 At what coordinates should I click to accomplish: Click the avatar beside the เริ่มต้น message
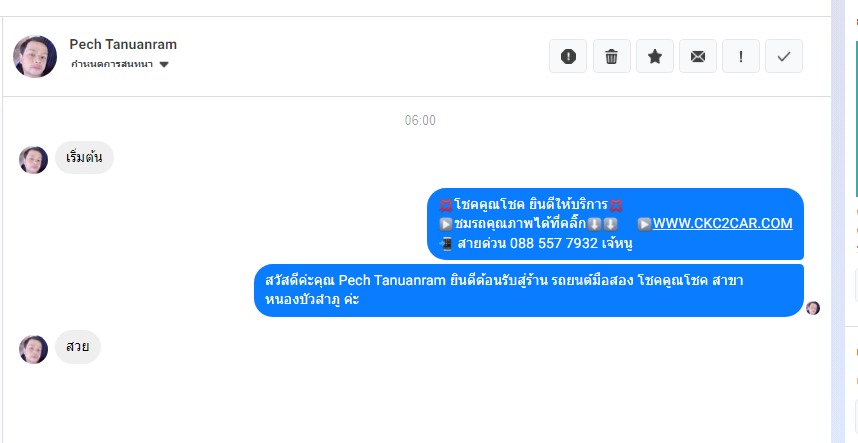point(33,160)
